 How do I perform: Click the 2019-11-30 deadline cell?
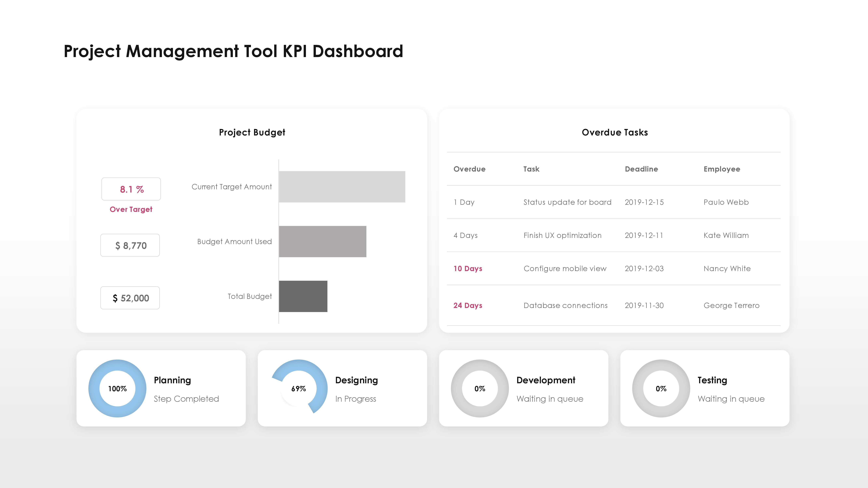[x=644, y=305]
